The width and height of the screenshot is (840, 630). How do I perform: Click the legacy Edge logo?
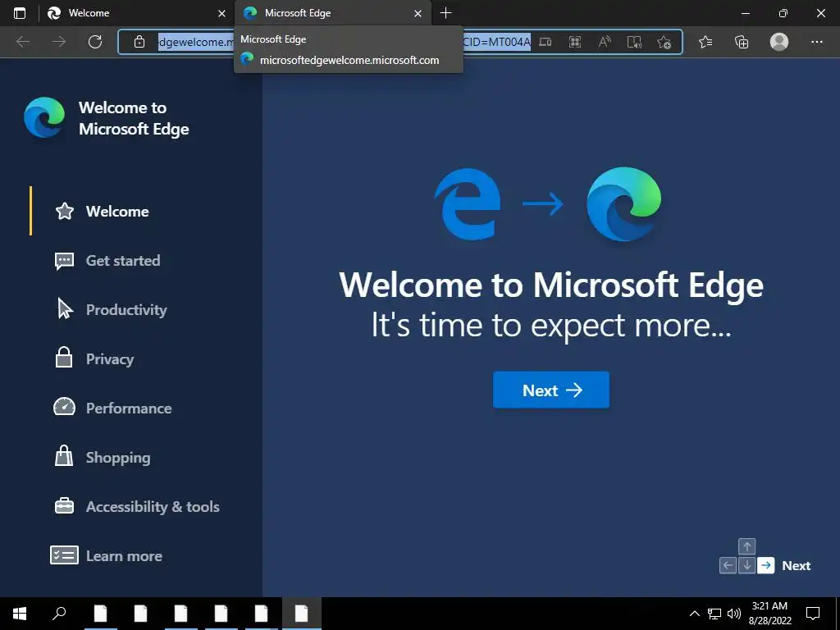[467, 203]
